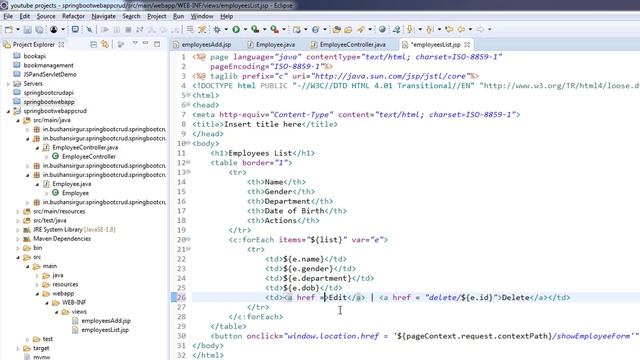Screen dimensions: 640x360
Task: Switch to the Employee.java editor tab
Action: (271, 44)
